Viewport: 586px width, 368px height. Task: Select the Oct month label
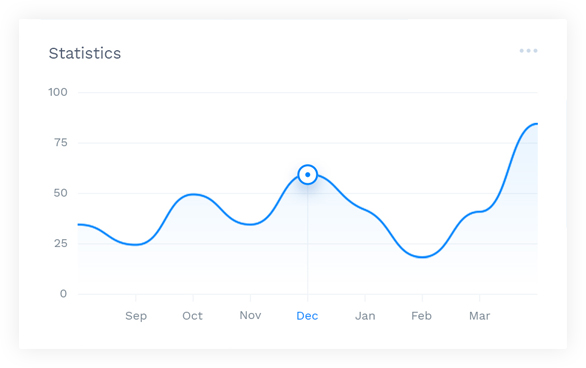coord(192,316)
